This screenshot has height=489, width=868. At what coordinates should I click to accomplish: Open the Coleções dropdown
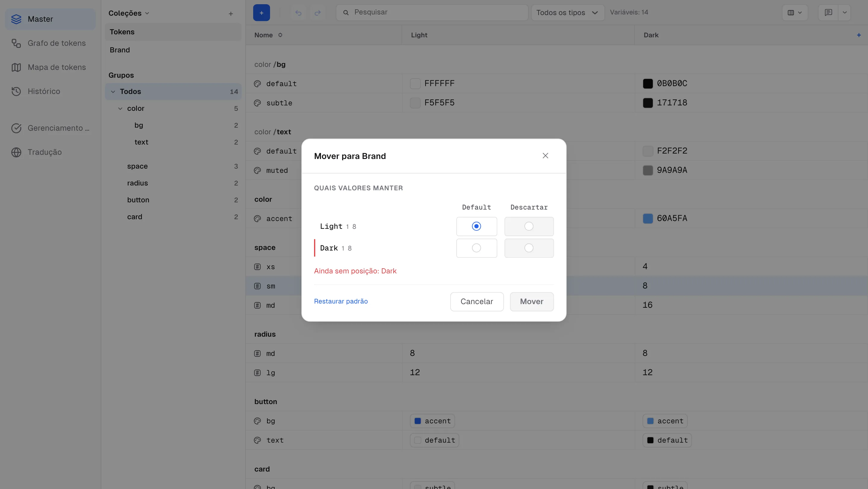[x=128, y=13]
